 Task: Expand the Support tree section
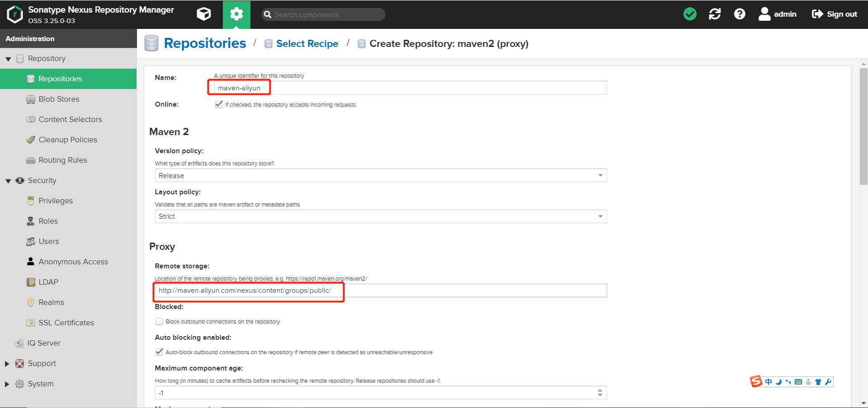point(7,364)
